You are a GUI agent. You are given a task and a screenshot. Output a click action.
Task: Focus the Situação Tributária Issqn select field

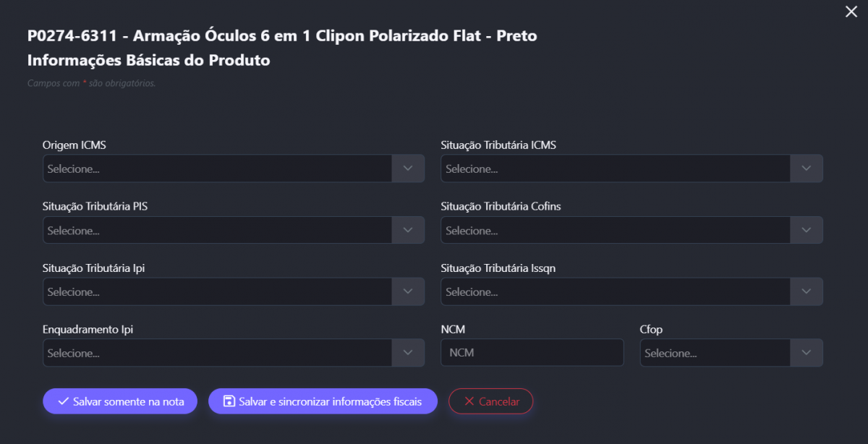(x=615, y=291)
